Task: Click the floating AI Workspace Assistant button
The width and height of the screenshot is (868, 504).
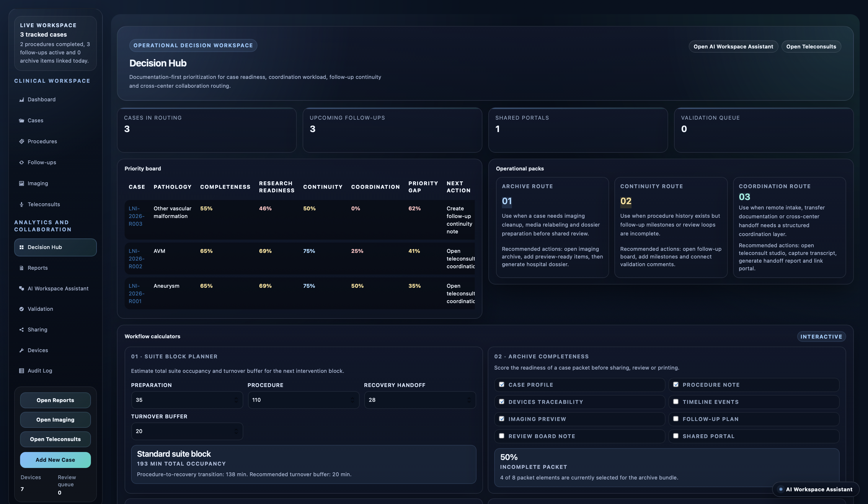Action: coord(815,489)
